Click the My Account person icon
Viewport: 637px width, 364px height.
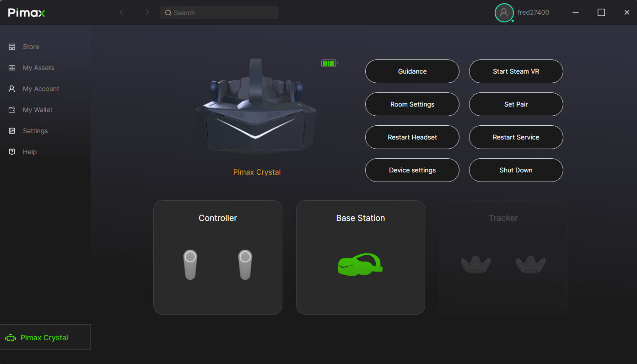(12, 89)
